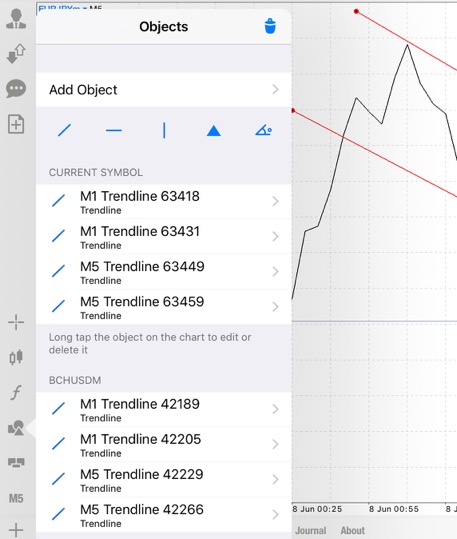This screenshot has height=539, width=457.
Task: Open the chat messages bubble icon
Action: tap(16, 89)
